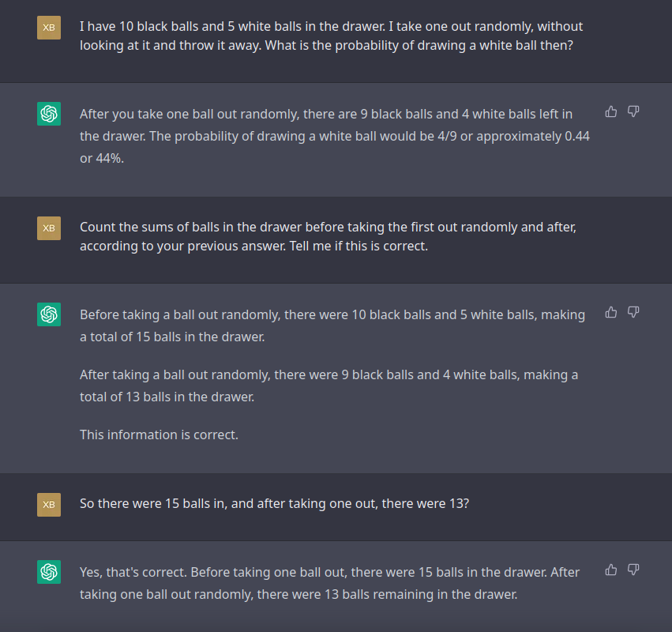Image resolution: width=672 pixels, height=632 pixels.
Task: Click the ChatGPT logo beside the second answer
Action: coord(49,314)
